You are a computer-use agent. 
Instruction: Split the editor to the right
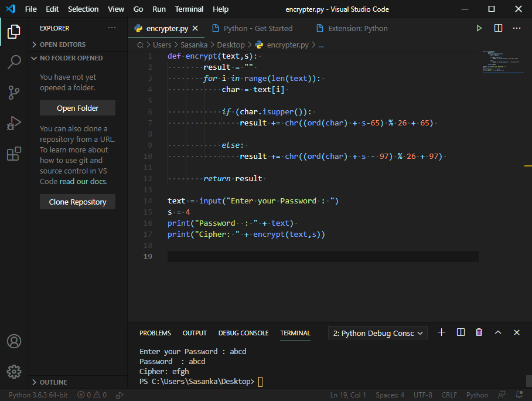pos(498,28)
